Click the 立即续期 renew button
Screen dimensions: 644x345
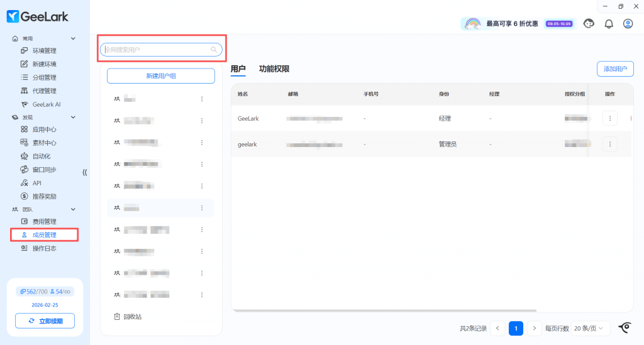click(45, 321)
